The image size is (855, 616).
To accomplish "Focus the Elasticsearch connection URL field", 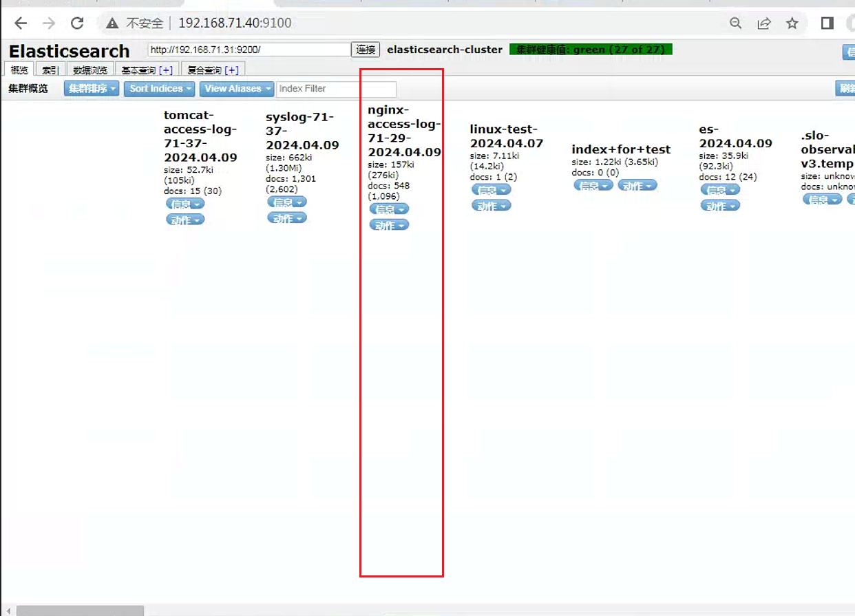I will 249,50.
